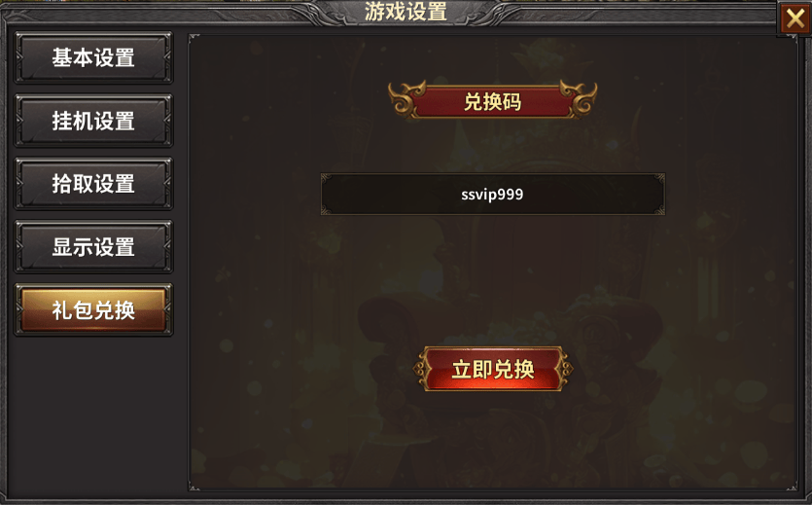This screenshot has height=505, width=812.
Task: Click the empty sidebar area below 礼包兑换
Action: (x=93, y=415)
